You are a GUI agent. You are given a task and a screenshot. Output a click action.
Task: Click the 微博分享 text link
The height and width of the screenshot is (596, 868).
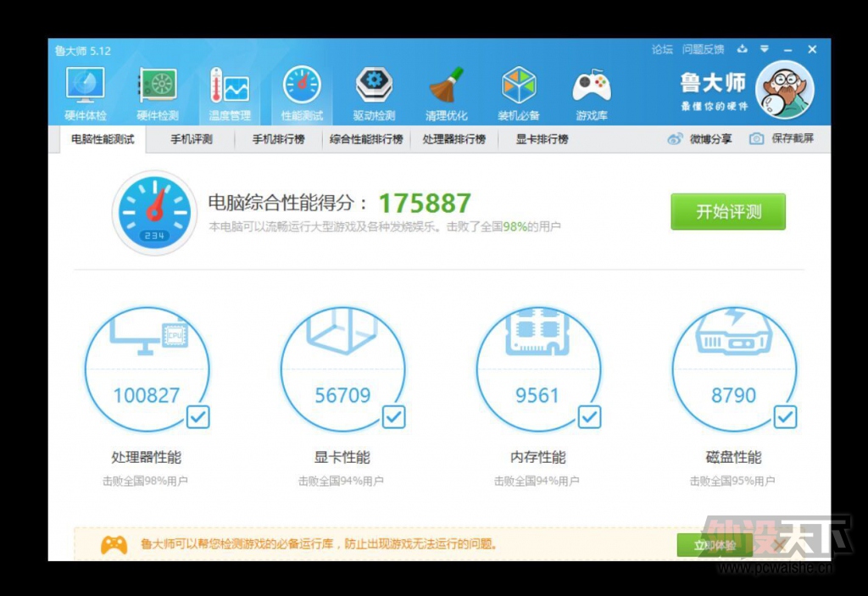[711, 139]
